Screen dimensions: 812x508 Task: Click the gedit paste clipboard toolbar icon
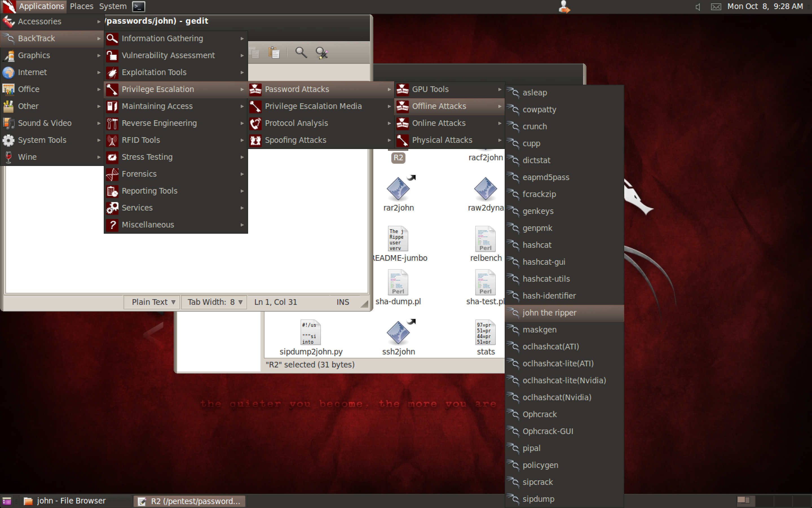(274, 52)
